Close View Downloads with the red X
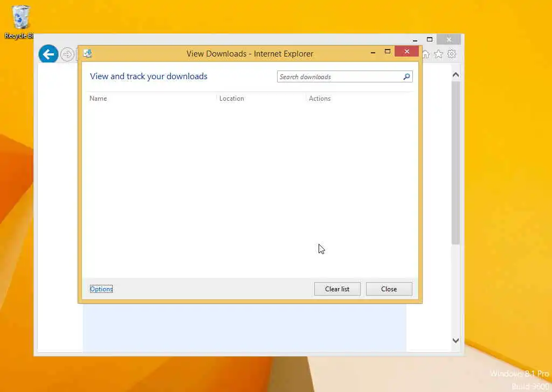 click(x=406, y=52)
